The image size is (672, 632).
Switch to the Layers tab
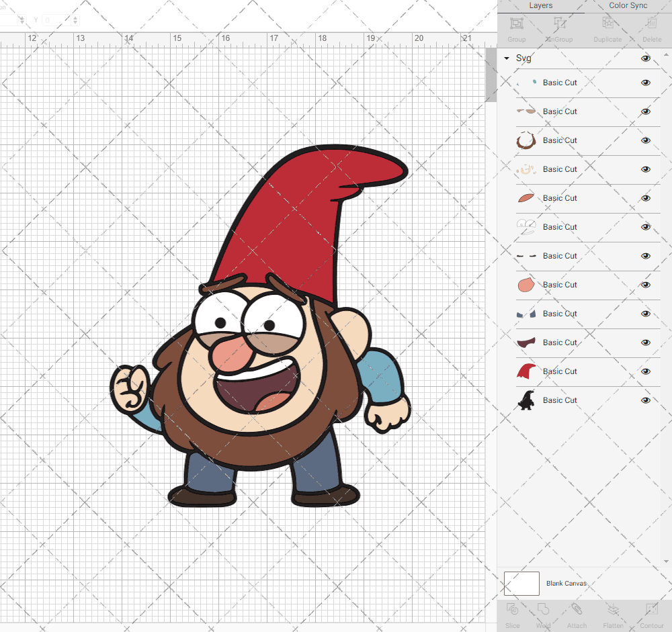540,5
